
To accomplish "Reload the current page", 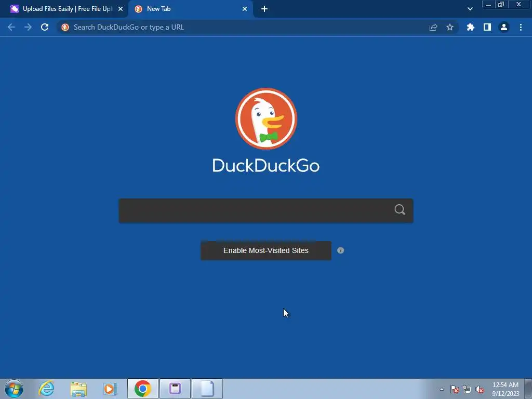I will pyautogui.click(x=45, y=27).
